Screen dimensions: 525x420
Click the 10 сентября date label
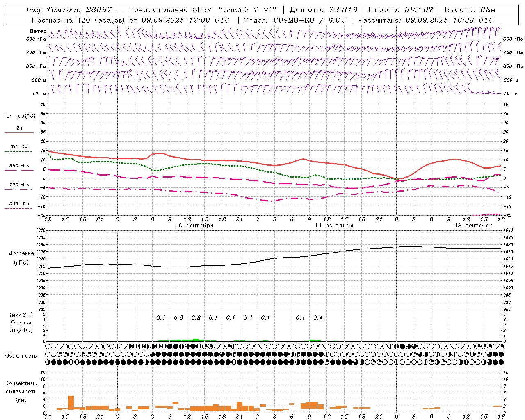[x=194, y=226]
